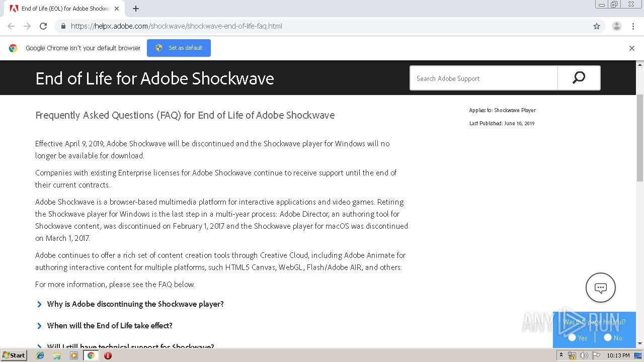Click scrollbar up arrow
644x362 pixels.
click(640, 64)
